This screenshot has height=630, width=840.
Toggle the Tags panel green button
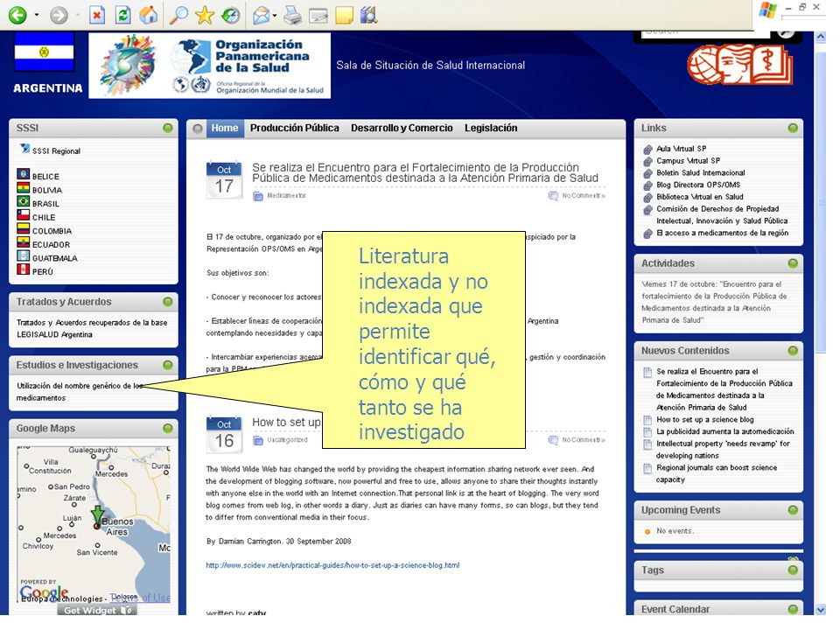793,570
